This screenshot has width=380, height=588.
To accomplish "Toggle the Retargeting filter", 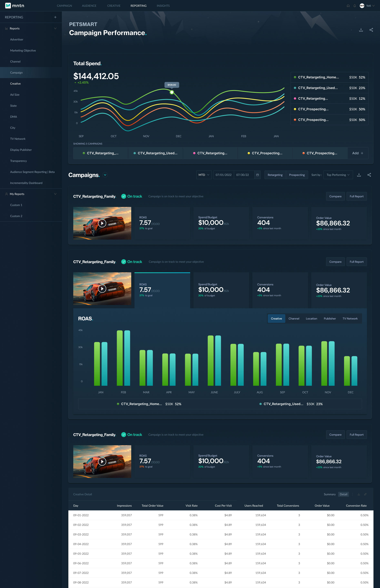I will coord(275,175).
